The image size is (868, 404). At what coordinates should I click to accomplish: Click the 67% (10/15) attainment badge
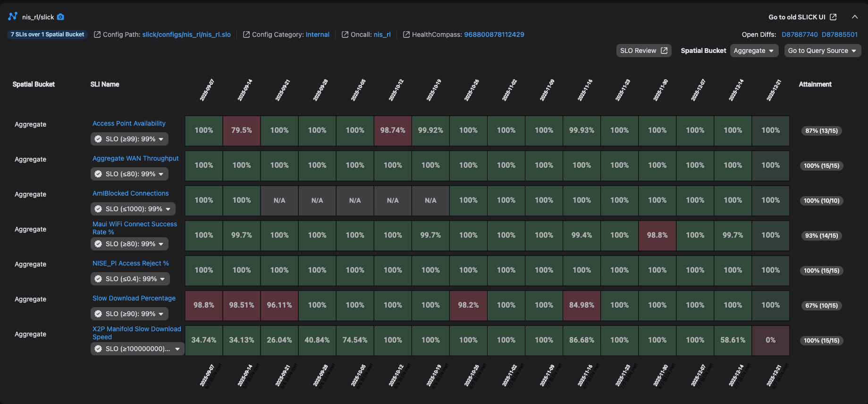click(x=822, y=306)
